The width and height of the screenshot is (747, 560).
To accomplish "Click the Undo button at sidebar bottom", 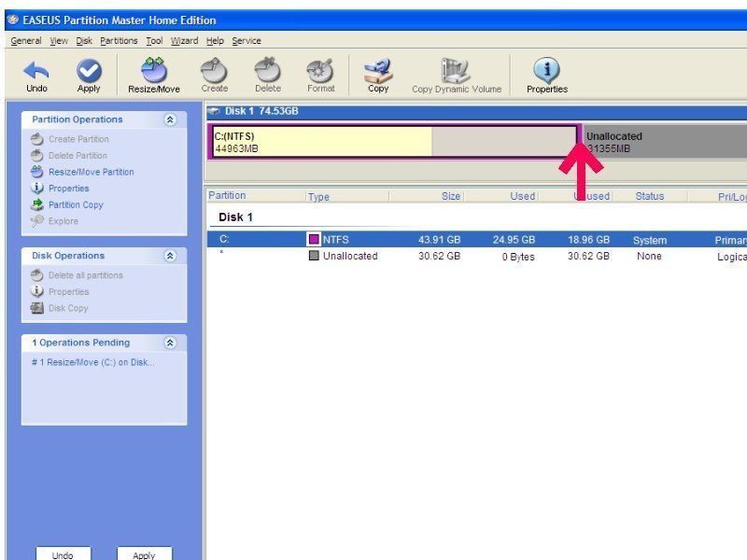I will pyautogui.click(x=63, y=553).
